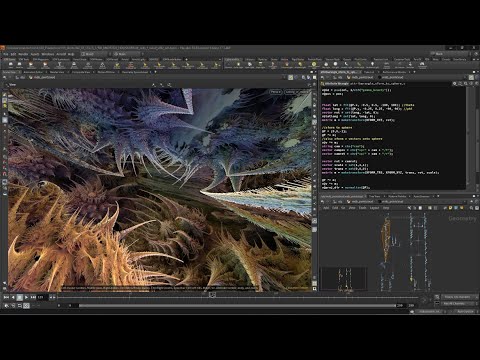Click indo_pointcloud in the viewport path bar
This screenshot has width=480, height=360.
[42, 77]
